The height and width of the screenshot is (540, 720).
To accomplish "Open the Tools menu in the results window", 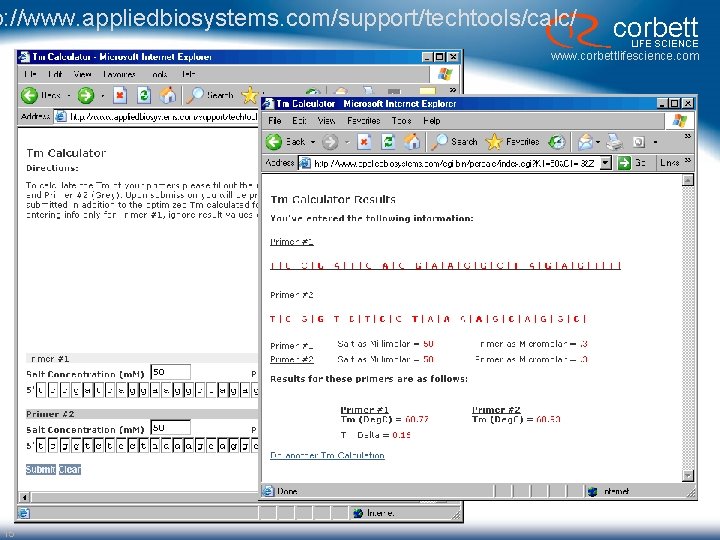I will [401, 121].
